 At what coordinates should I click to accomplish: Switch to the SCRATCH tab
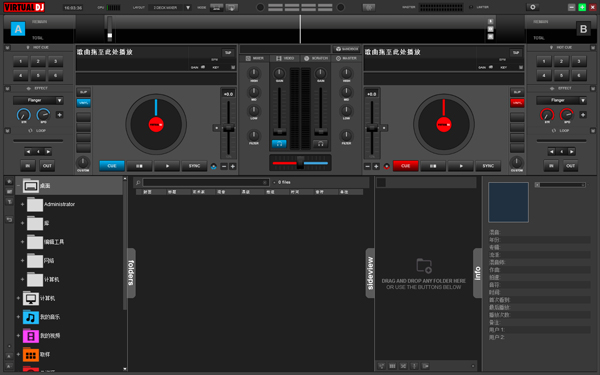click(x=316, y=58)
